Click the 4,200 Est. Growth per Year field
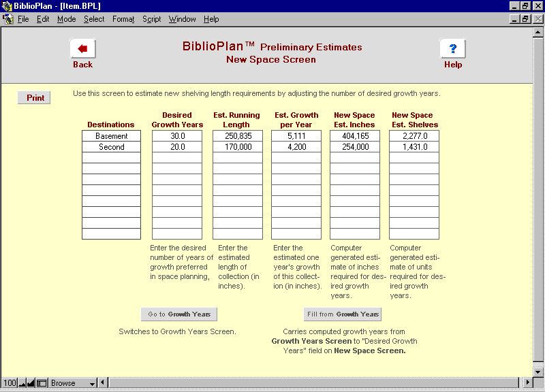545x392 pixels. point(296,147)
